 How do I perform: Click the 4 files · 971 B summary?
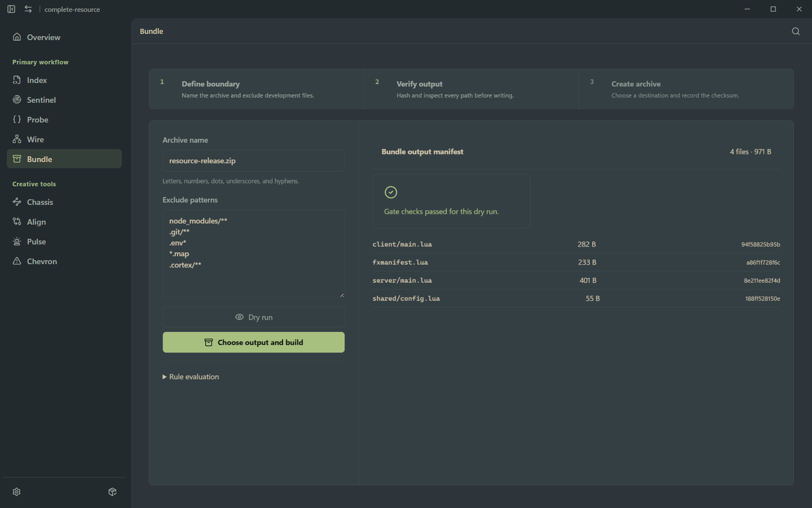click(751, 152)
